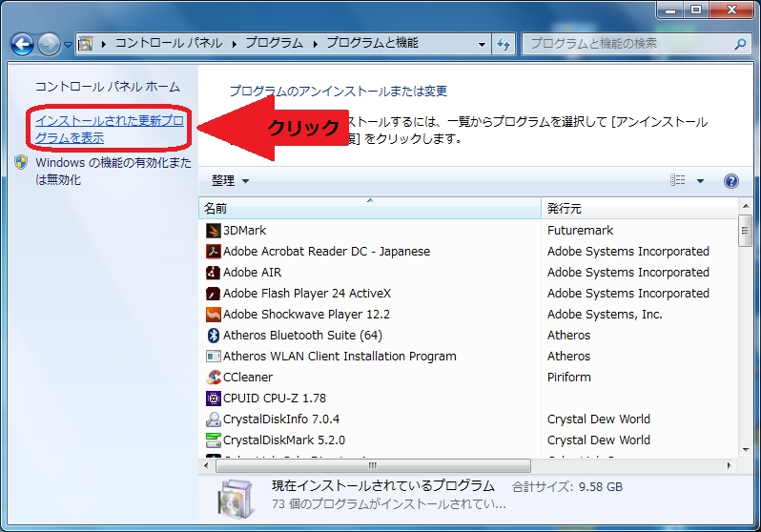Sort by 名前 column header
The image size is (761, 532).
370,208
